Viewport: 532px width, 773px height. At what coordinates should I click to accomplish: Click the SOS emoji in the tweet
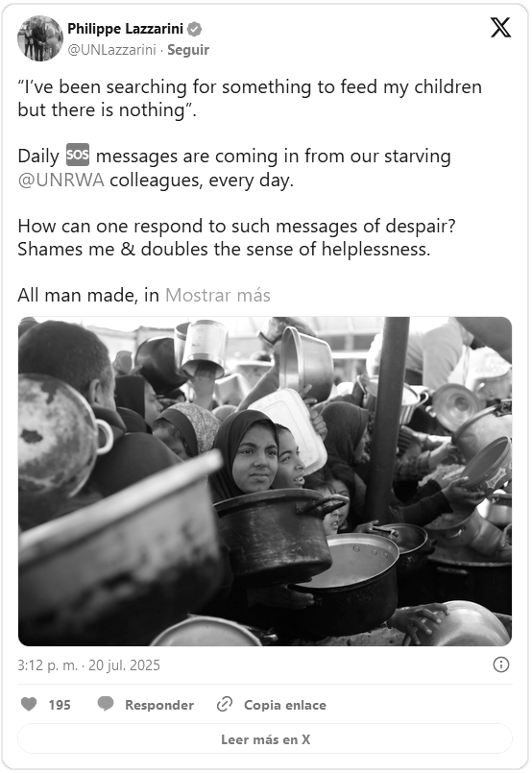pos(78,156)
